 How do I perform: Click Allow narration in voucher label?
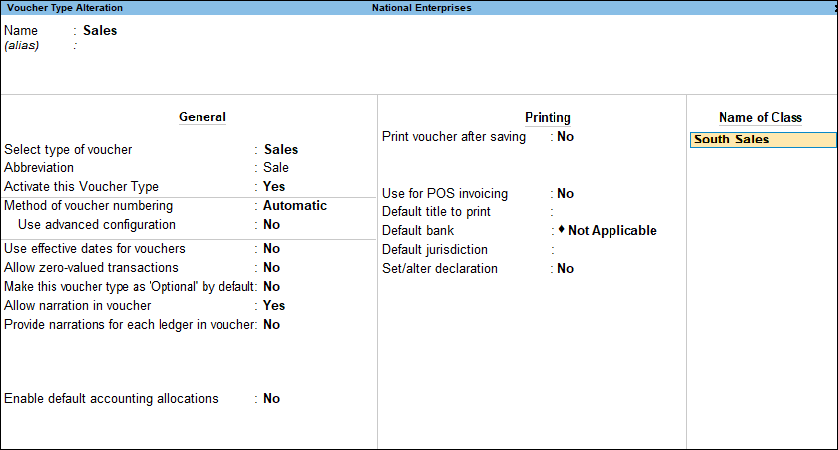pyautogui.click(x=77, y=306)
